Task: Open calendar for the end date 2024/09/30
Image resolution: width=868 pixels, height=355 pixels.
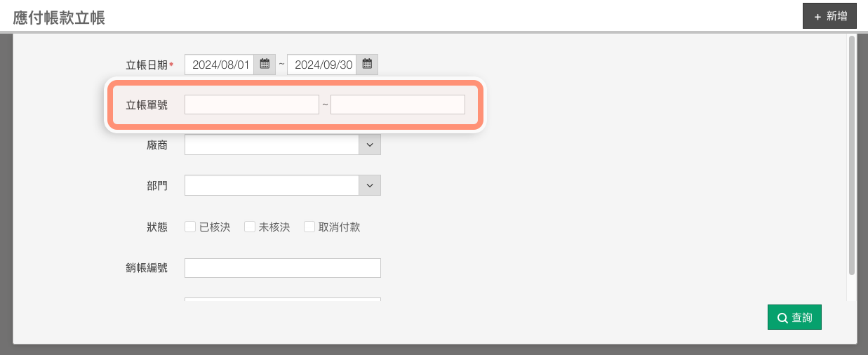Action: coord(367,65)
